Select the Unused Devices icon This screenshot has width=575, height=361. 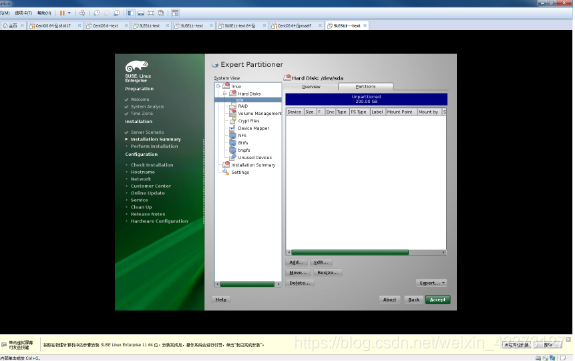pyautogui.click(x=233, y=157)
